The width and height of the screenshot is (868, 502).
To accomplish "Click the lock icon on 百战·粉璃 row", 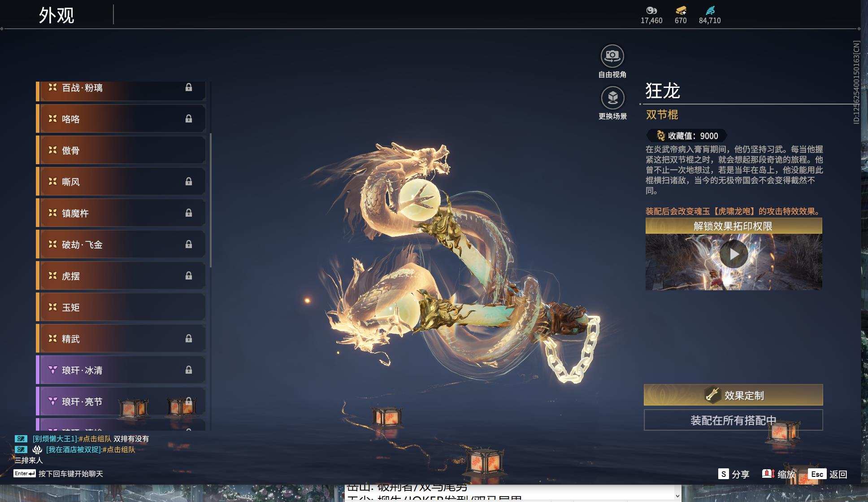I will (189, 87).
